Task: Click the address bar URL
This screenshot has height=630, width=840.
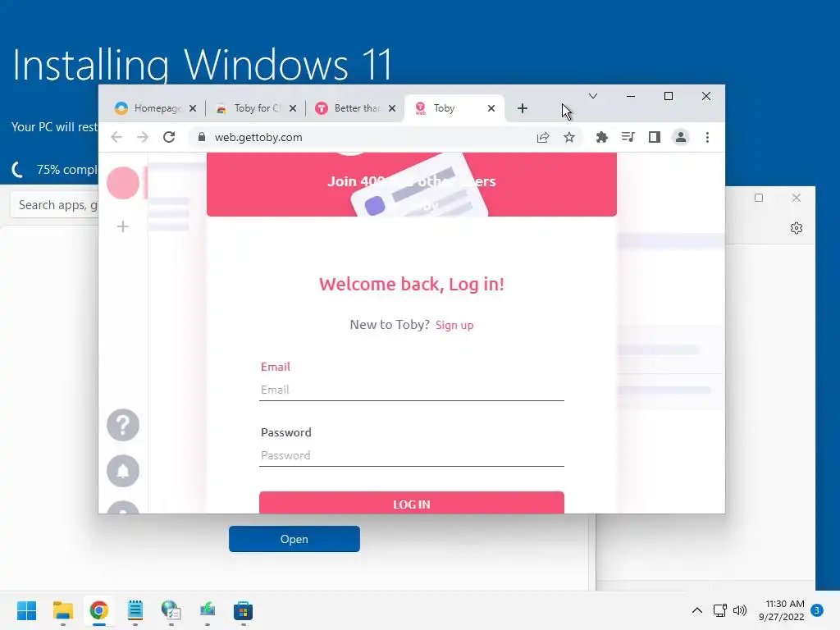Action: [258, 138]
